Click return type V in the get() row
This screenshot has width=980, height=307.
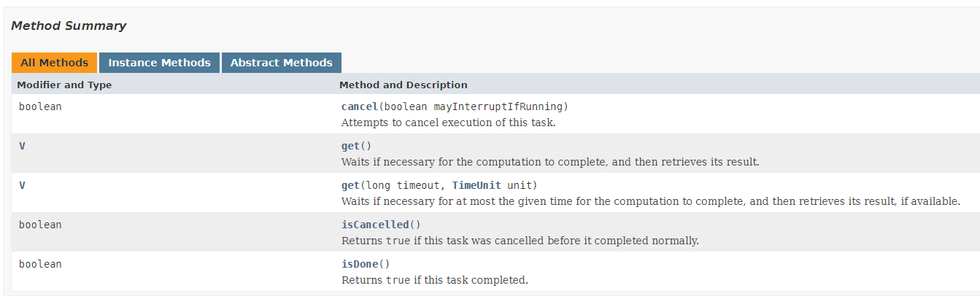22,146
